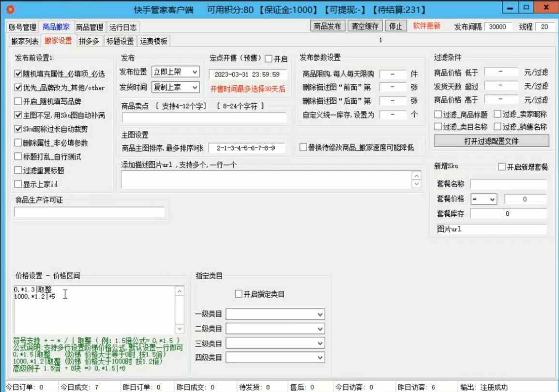Screen dimensions: 559x392
Task: Tick 定点开售 开启 checkbox
Action: tap(269, 59)
